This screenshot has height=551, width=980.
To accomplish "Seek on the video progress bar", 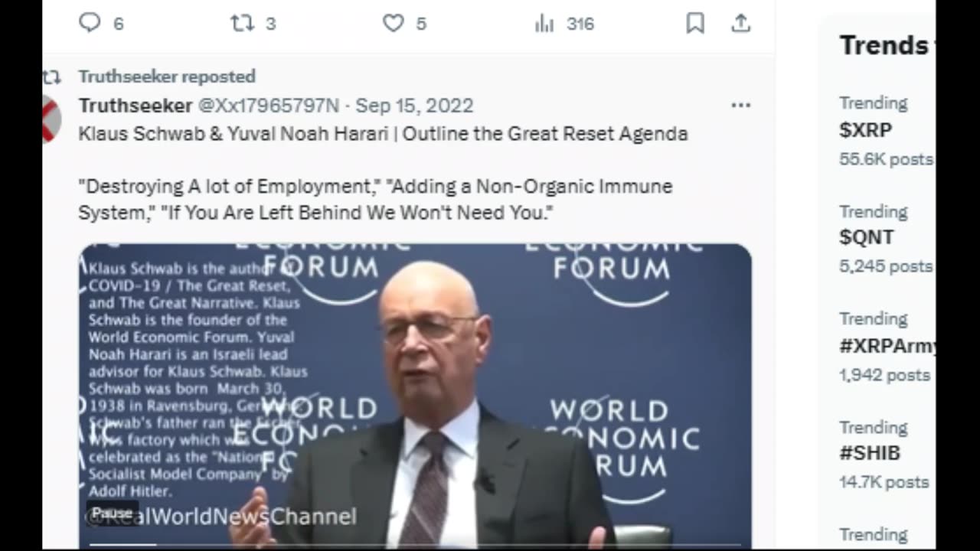I will [x=414, y=544].
